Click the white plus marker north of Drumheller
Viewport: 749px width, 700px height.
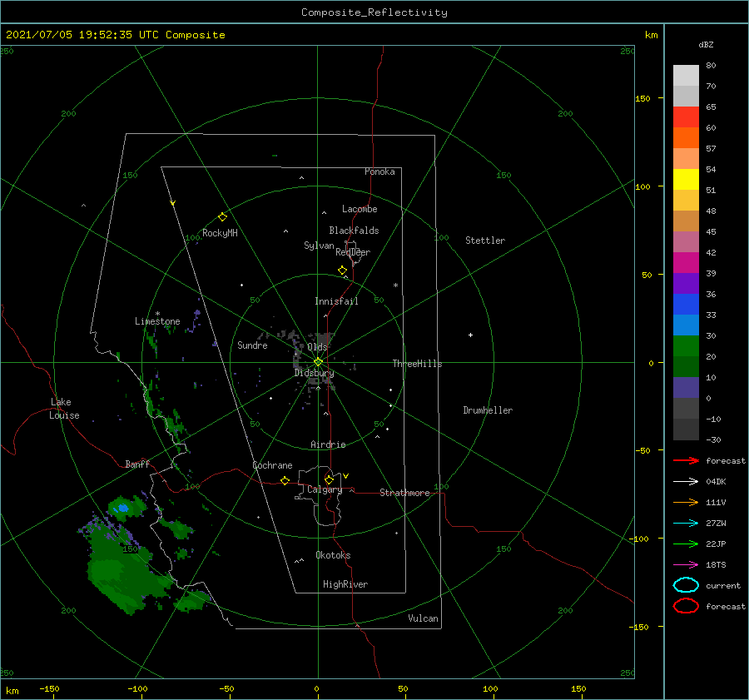point(470,335)
